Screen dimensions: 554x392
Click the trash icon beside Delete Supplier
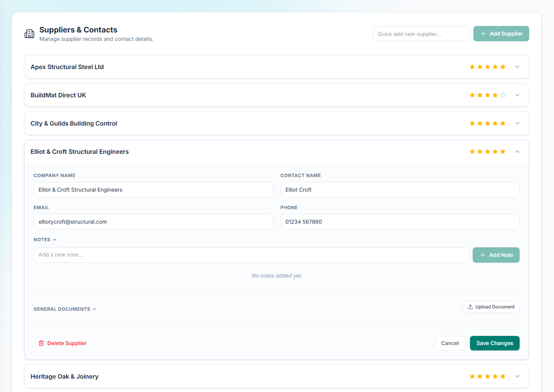coord(41,343)
